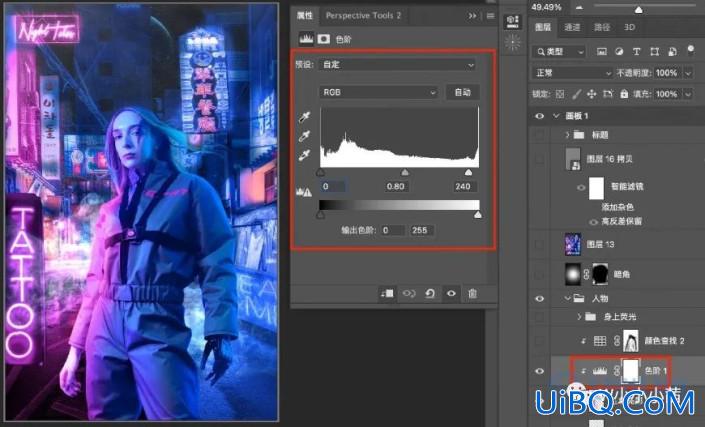The height and width of the screenshot is (427, 705).
Task: Expand the 标题 group
Action: click(x=567, y=135)
